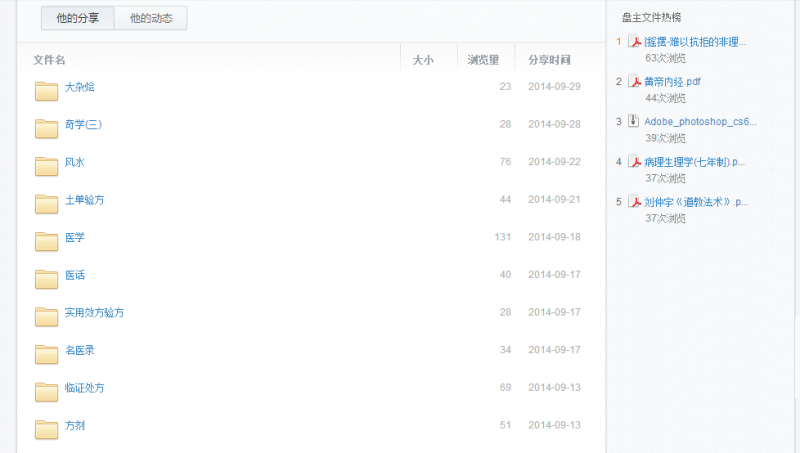Screen dimensions: 800x453
Task: Click the 39次浏览 text
Action: point(665,138)
